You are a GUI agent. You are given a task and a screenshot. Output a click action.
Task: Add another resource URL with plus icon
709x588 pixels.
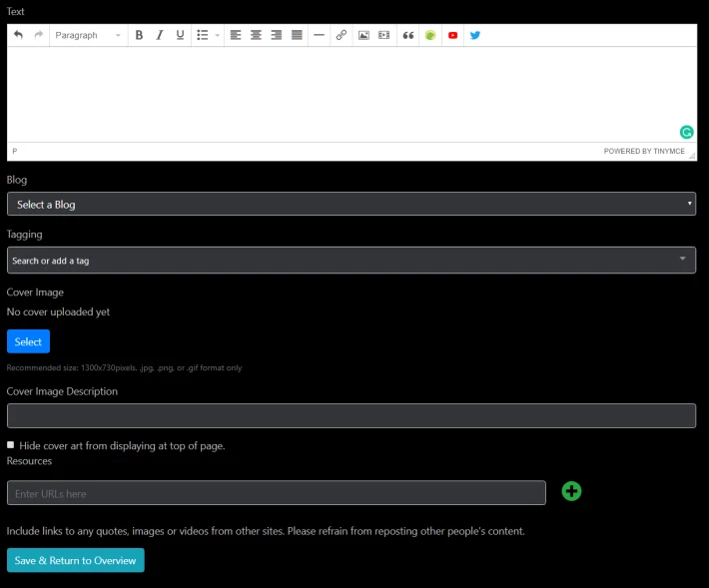(x=571, y=491)
